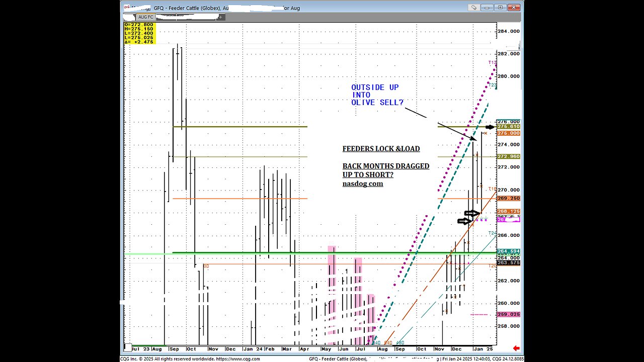Select the AUG FC tab
Viewport: 644px width, 362px height.
tap(146, 17)
